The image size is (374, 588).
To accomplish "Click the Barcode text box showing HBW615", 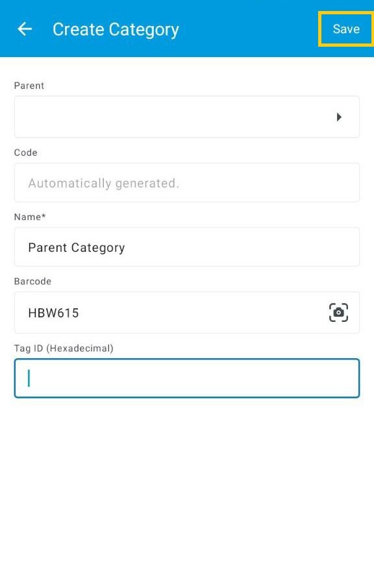I will [162, 313].
